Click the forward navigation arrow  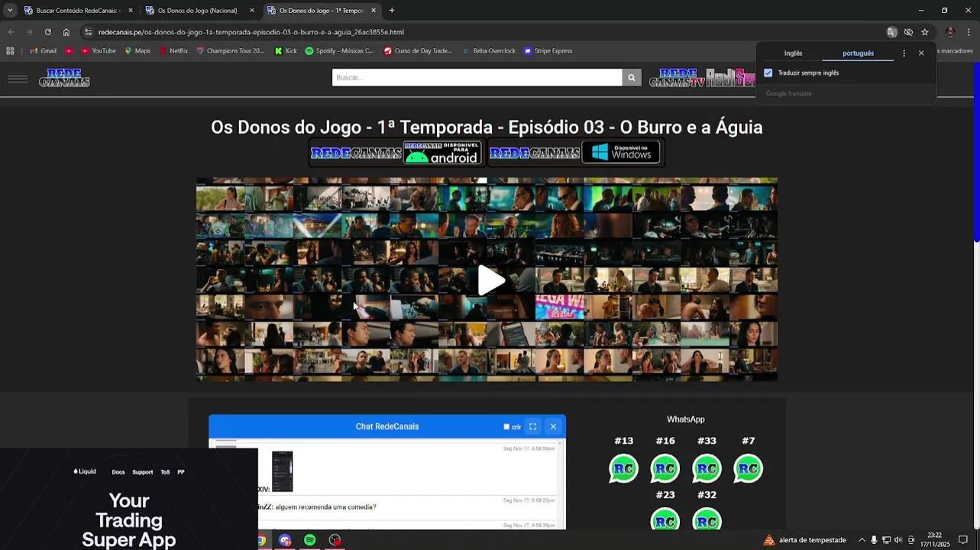coord(29,32)
